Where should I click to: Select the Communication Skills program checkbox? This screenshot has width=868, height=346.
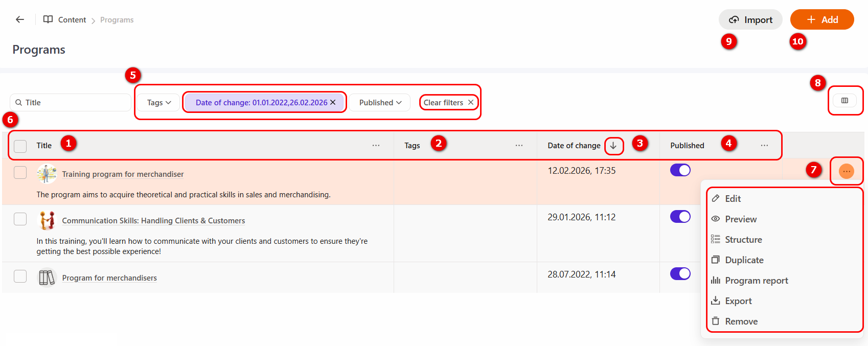(x=20, y=219)
